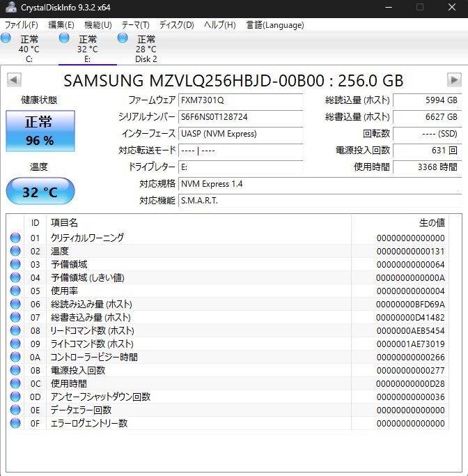
Task: Select the Disk 2 tab label
Action: pyautogui.click(x=146, y=59)
